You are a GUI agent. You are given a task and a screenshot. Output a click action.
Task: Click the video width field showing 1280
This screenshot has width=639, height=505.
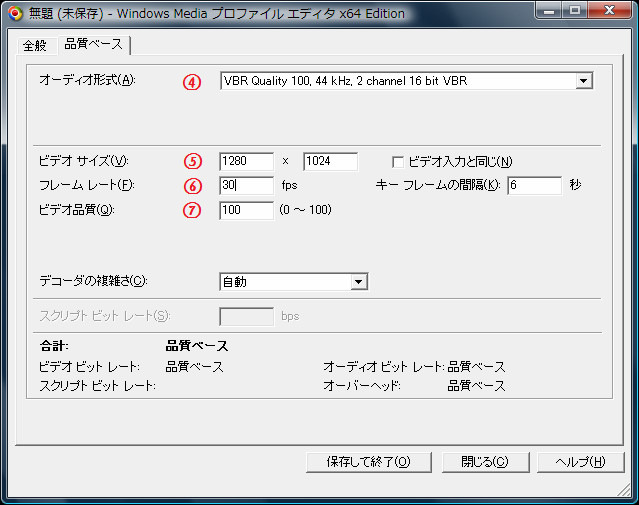246,161
